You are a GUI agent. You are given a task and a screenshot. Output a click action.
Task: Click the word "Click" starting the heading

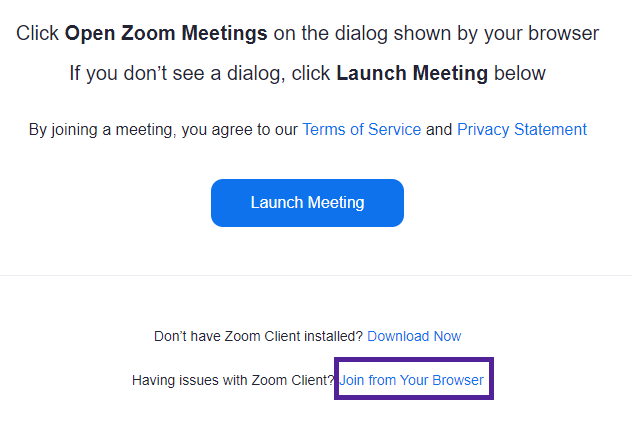pos(38,34)
